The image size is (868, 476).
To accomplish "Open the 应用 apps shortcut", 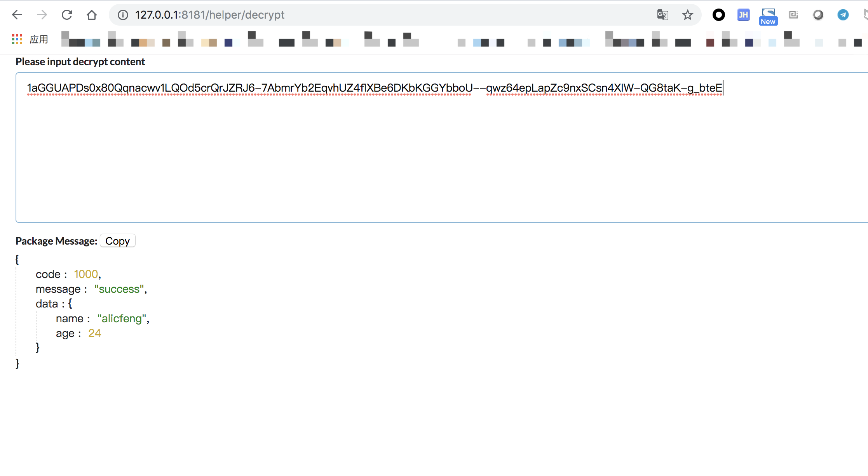I will 30,39.
